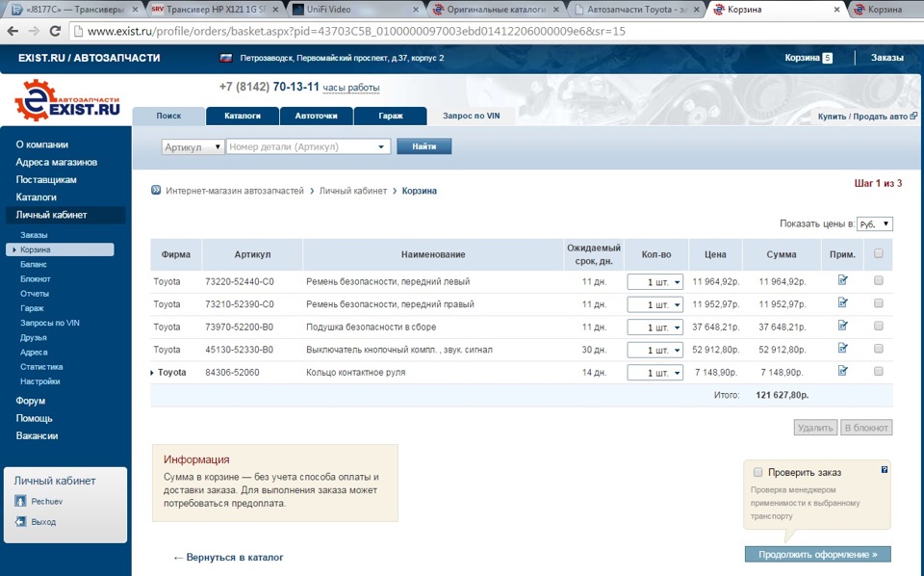
Task: Click the basket count badge next to Корзина
Action: click(828, 58)
